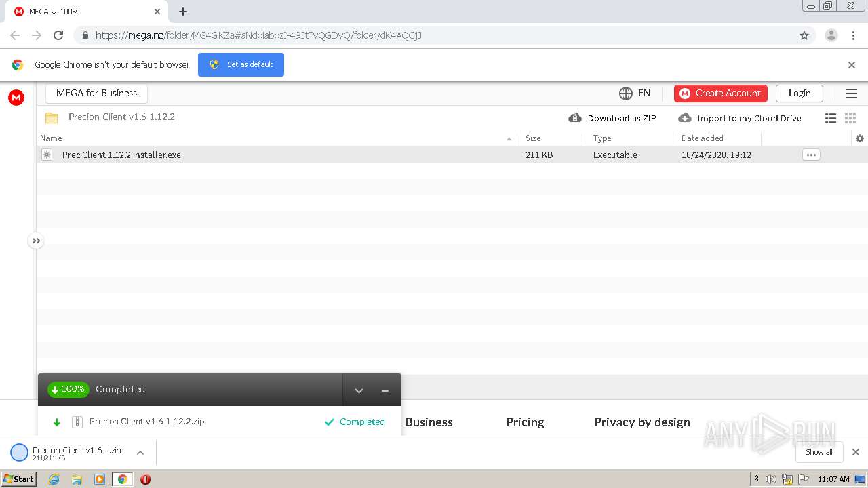Open the three-dots menu for installer.exe

[x=811, y=155]
